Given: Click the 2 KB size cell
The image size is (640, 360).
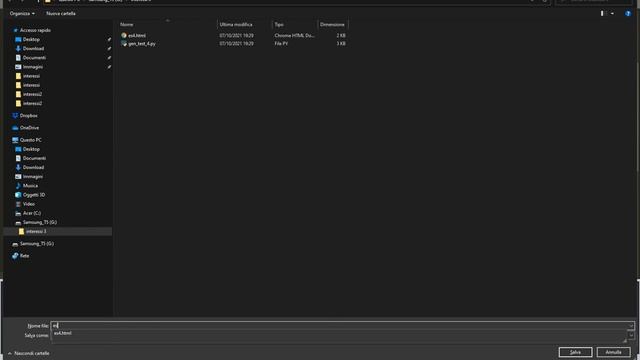Looking at the screenshot, I should (341, 36).
